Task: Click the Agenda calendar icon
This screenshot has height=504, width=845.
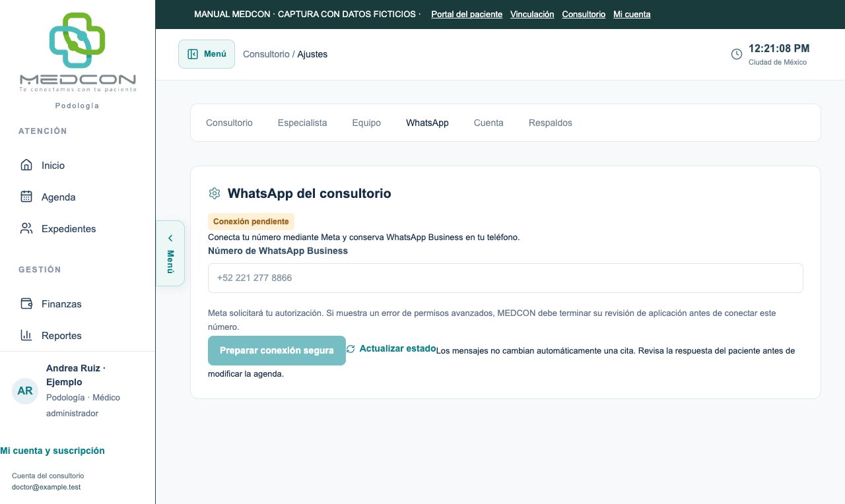Action: (x=26, y=197)
